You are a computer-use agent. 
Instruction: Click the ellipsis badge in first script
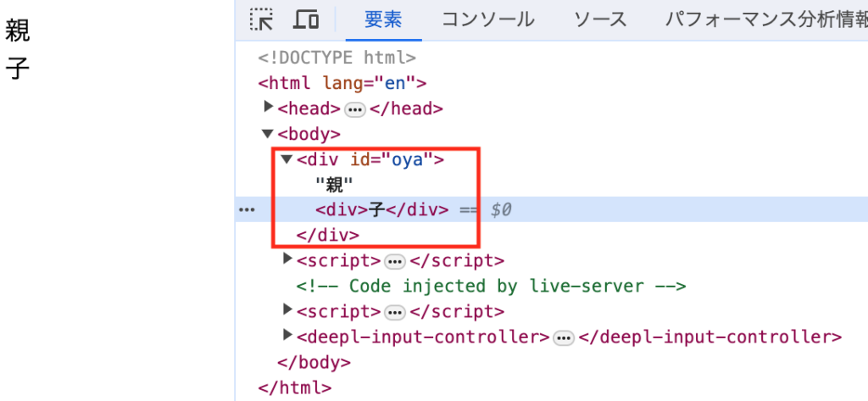(395, 261)
